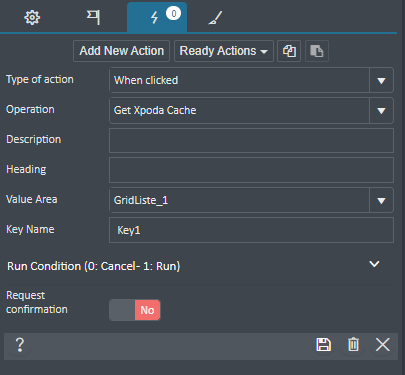The width and height of the screenshot is (405, 375).
Task: Delete the action with the trash icon
Action: pyautogui.click(x=353, y=345)
